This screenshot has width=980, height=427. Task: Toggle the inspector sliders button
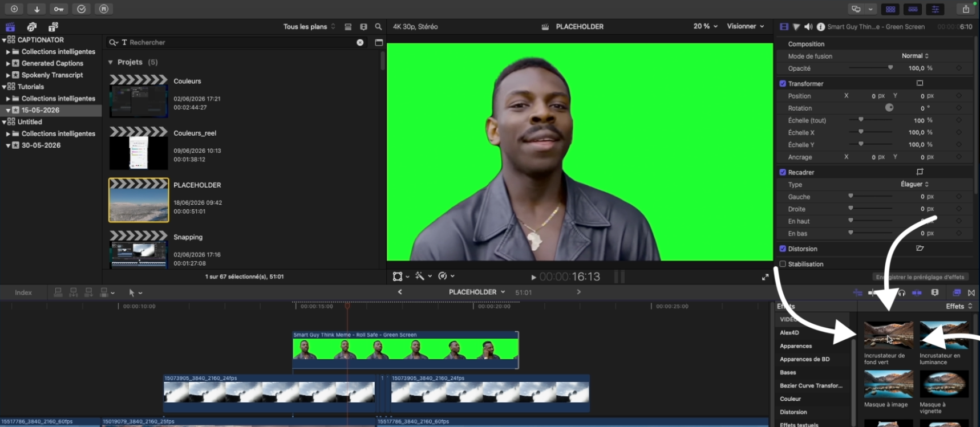point(935,9)
